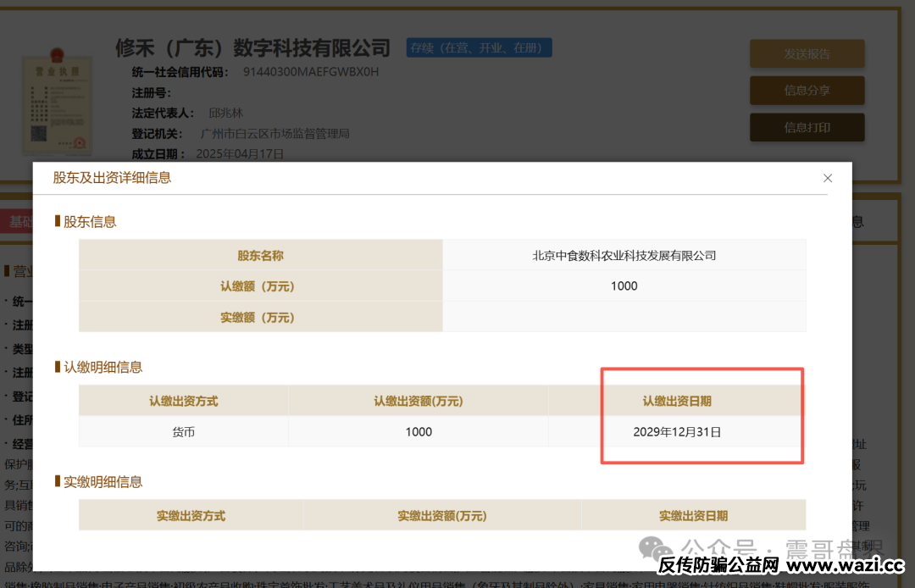Close the 股东及出资详细信息 dialog
The height and width of the screenshot is (588, 915).
(828, 178)
